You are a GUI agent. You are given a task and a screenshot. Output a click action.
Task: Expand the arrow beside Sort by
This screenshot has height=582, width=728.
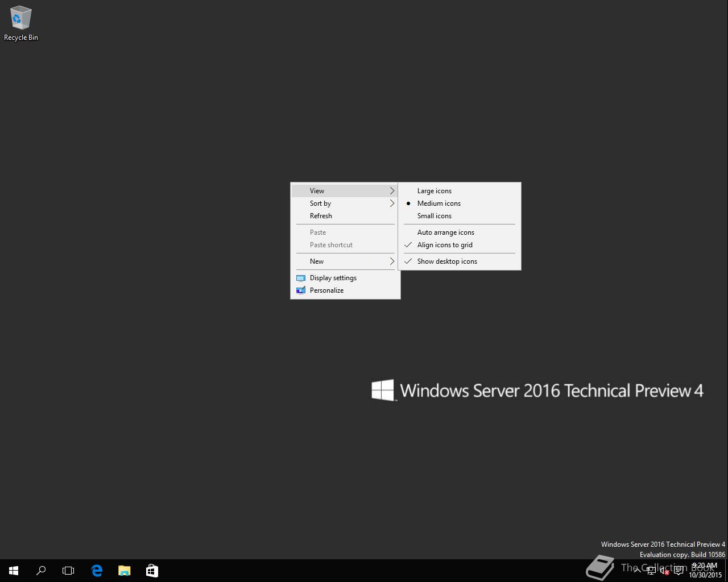point(392,203)
